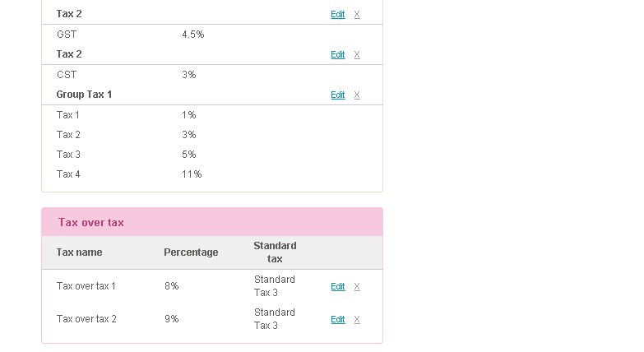
Task: Click the Standard tax column header
Action: coord(275,252)
